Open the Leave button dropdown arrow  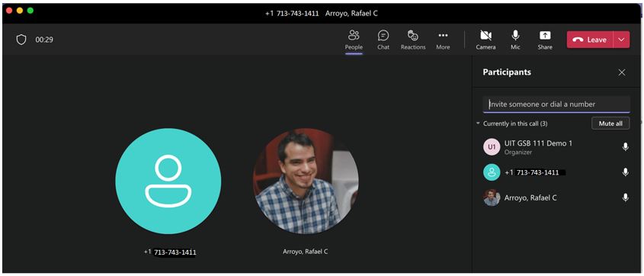pyautogui.click(x=621, y=40)
